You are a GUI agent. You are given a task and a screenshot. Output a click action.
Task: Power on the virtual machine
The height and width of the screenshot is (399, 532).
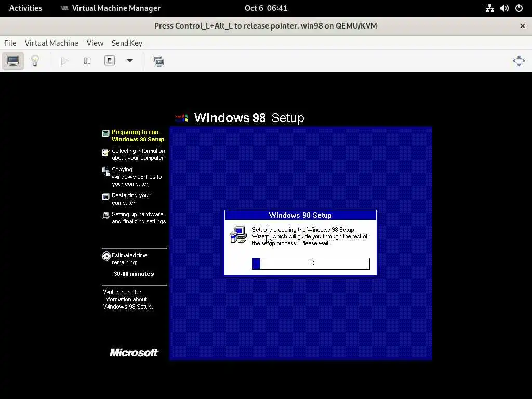tap(64, 61)
